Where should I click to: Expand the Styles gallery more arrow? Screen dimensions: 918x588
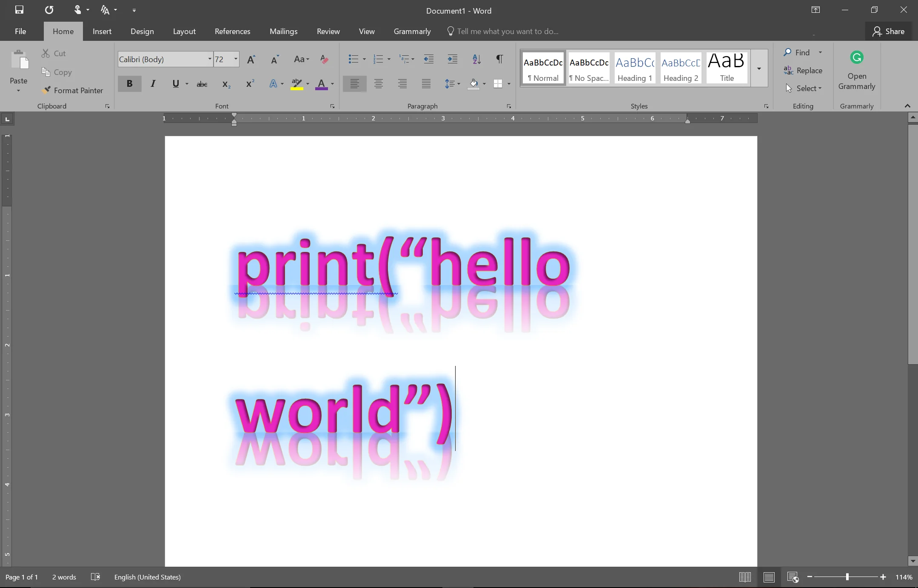pos(759,69)
